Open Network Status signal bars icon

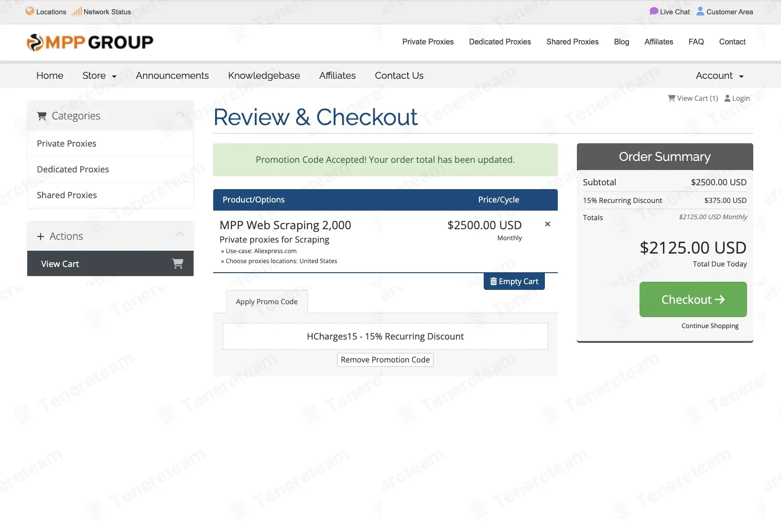click(x=76, y=11)
